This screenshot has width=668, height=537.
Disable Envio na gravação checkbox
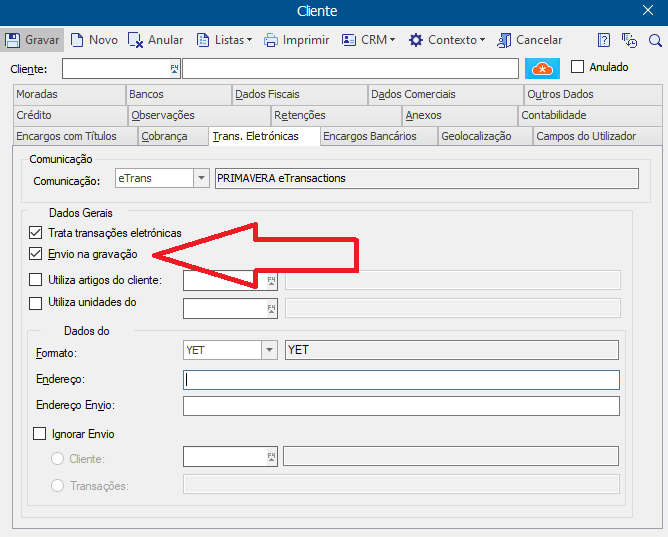click(37, 254)
